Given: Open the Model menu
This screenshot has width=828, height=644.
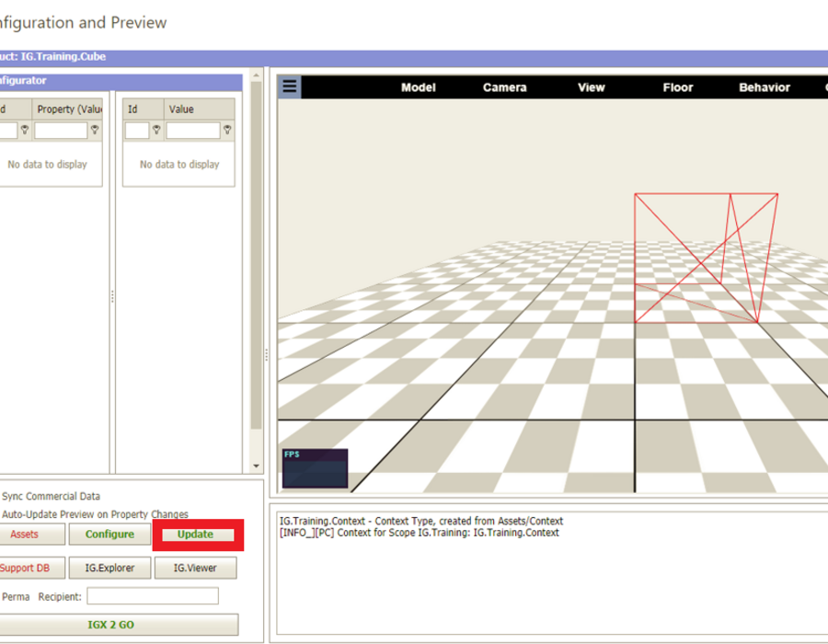Looking at the screenshot, I should (419, 87).
